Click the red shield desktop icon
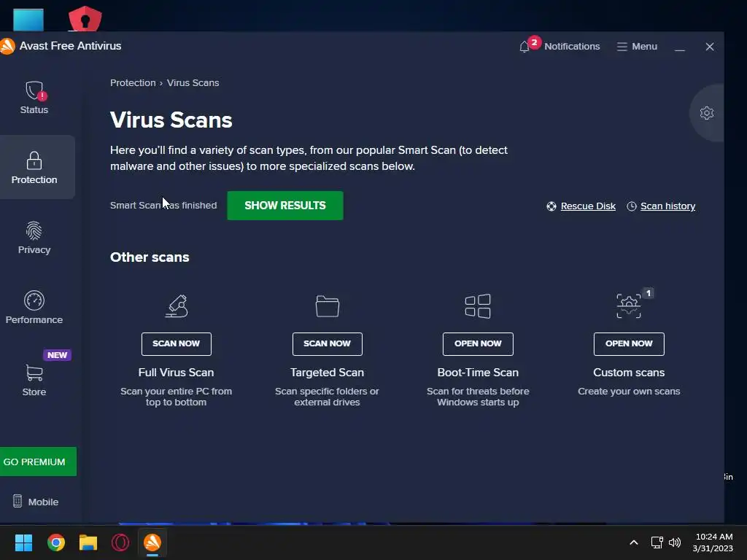This screenshot has height=560, width=747. pyautogui.click(x=85, y=18)
